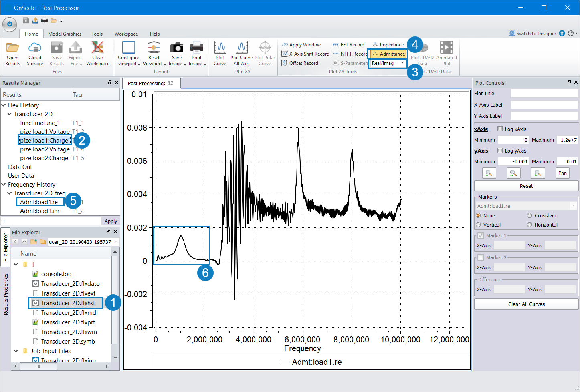
Task: Open File Explorer side tab
Action: click(5, 247)
